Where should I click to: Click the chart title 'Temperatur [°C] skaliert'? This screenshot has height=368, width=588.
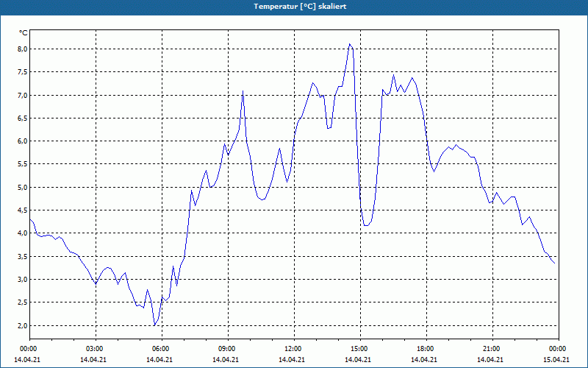click(300, 7)
